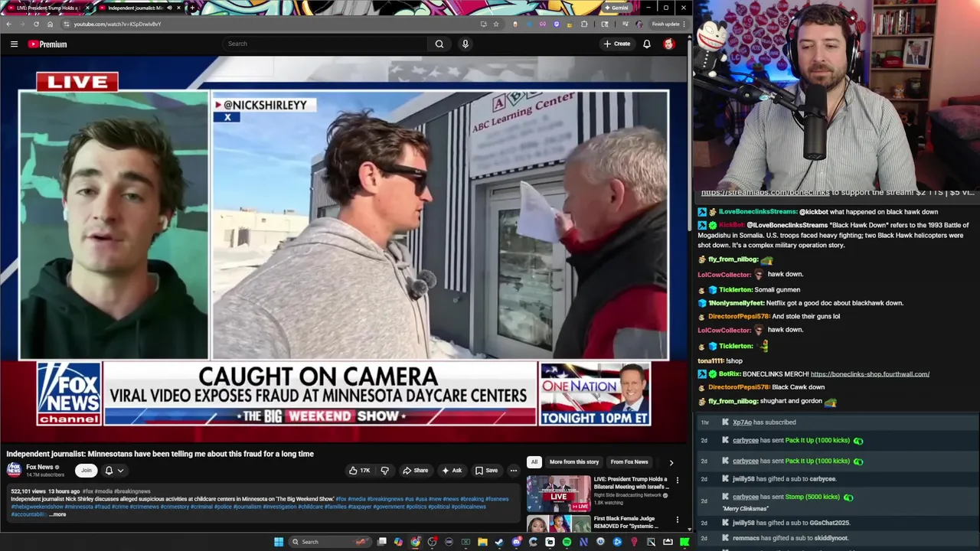Open First Black Female Judge video title
The width and height of the screenshot is (980, 551).
626,522
